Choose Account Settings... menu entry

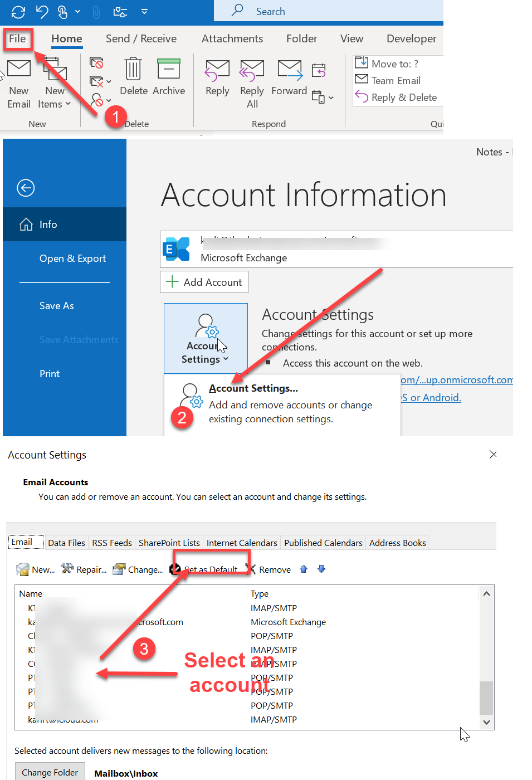tap(282, 403)
